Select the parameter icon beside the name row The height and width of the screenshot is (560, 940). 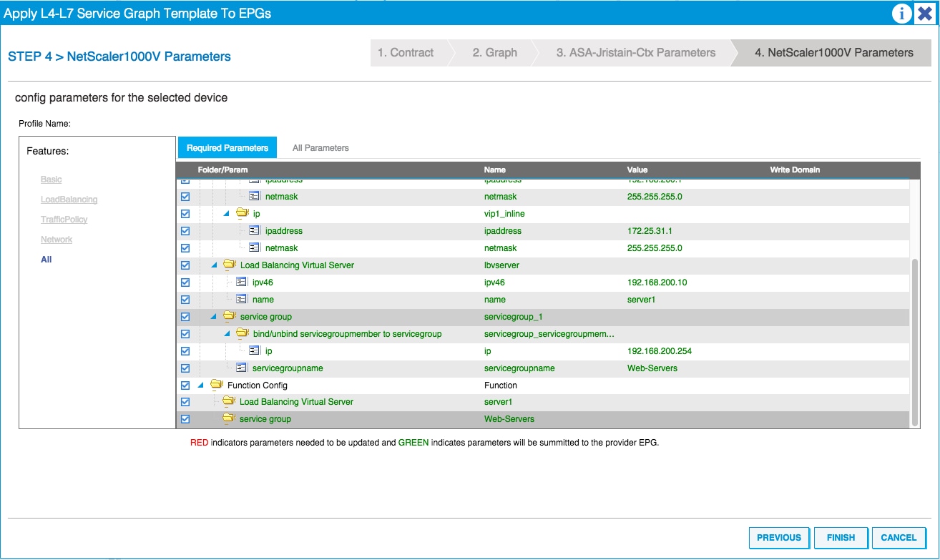point(241,299)
